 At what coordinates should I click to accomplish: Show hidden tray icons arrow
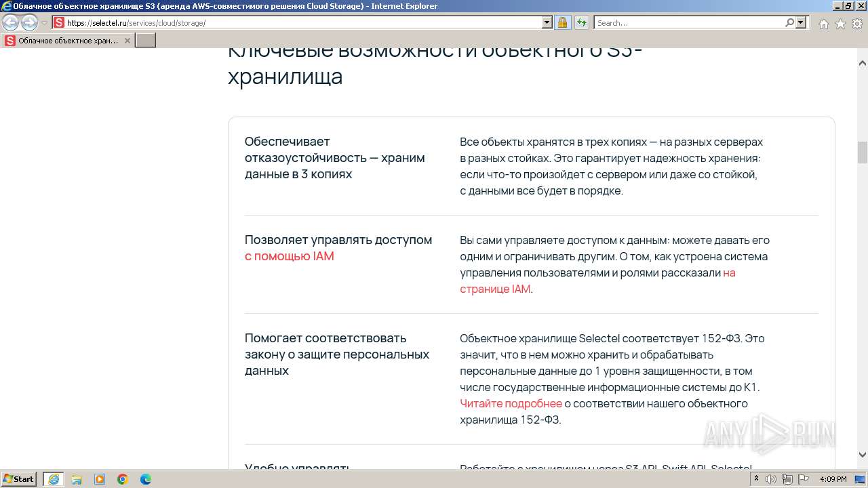[x=756, y=479]
